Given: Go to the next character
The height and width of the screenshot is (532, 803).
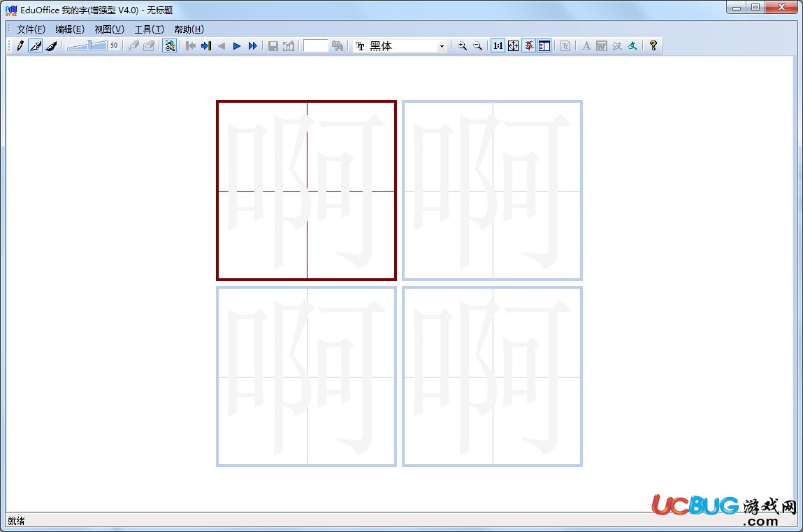Looking at the screenshot, I should [237, 46].
